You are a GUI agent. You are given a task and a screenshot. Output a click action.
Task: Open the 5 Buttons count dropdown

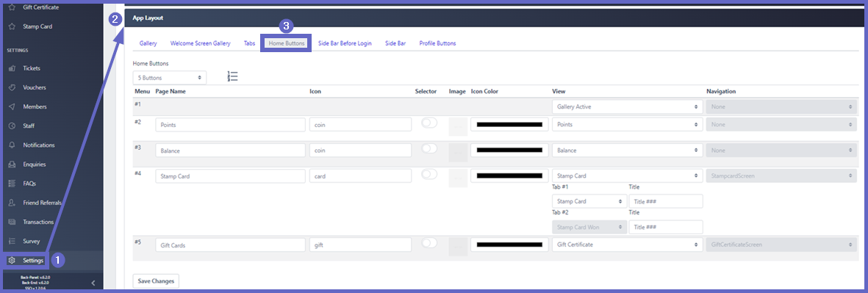click(x=169, y=78)
